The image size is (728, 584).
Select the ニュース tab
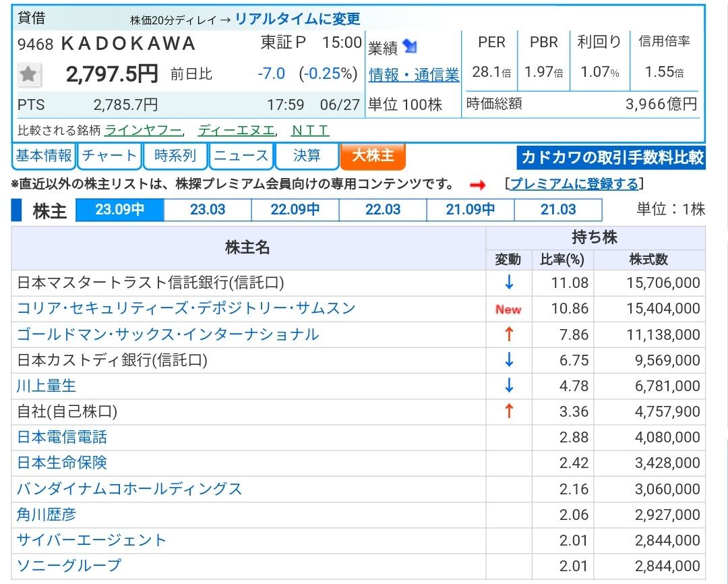(241, 156)
